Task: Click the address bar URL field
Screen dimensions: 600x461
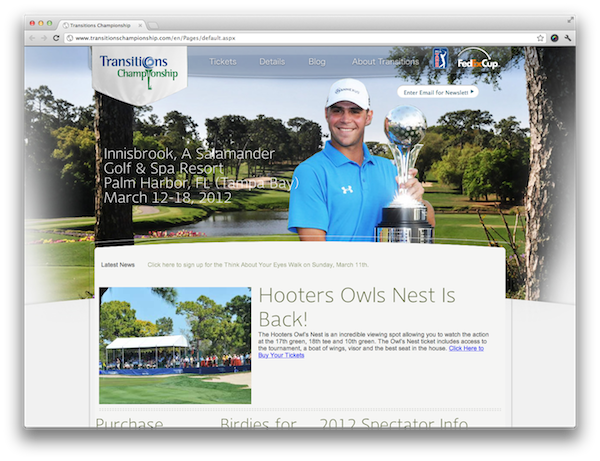Action: click(x=305, y=38)
